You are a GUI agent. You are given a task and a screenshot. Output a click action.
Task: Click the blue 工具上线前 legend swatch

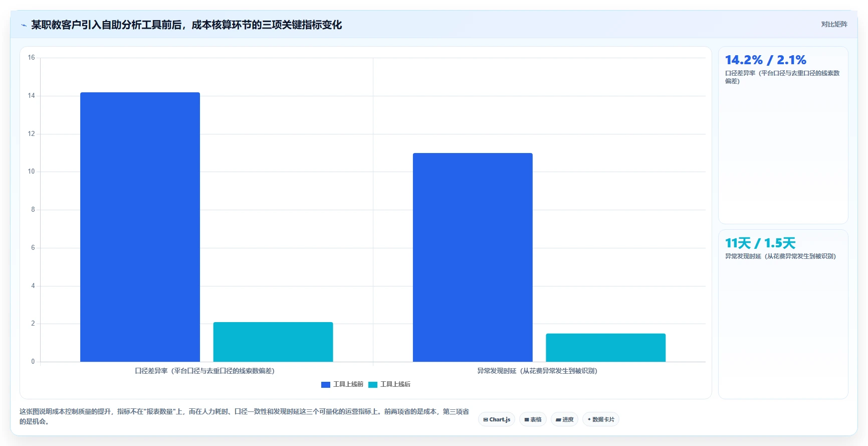coord(326,385)
